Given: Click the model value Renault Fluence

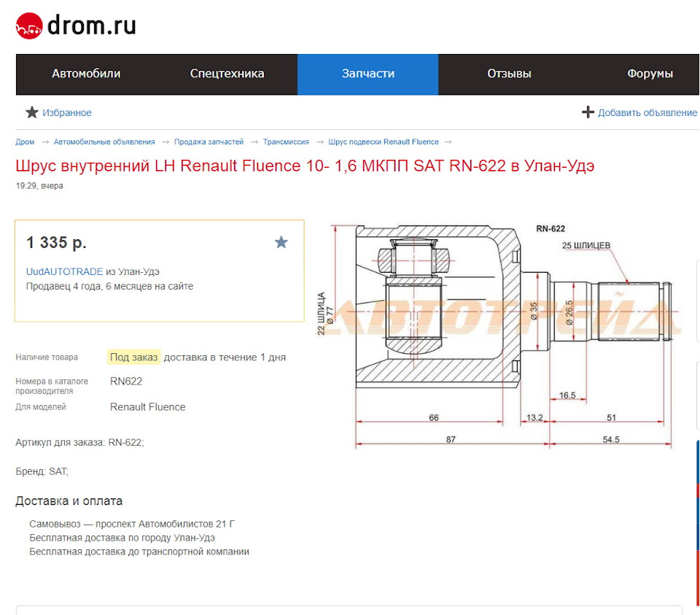Looking at the screenshot, I should point(148,407).
